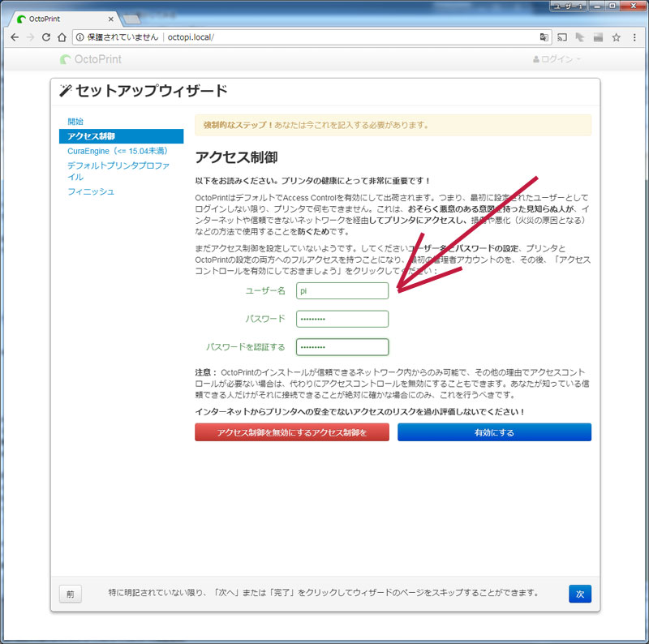Click the wizard wand icon beside セットアップウィザード
The height and width of the screenshot is (644, 649).
(66, 90)
